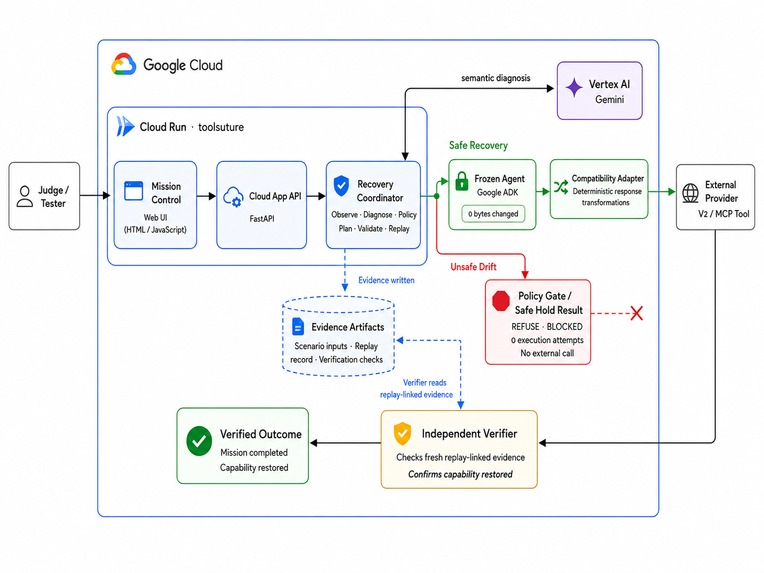Click the 'No external call' text
This screenshot has width=764, height=573.
[547, 353]
